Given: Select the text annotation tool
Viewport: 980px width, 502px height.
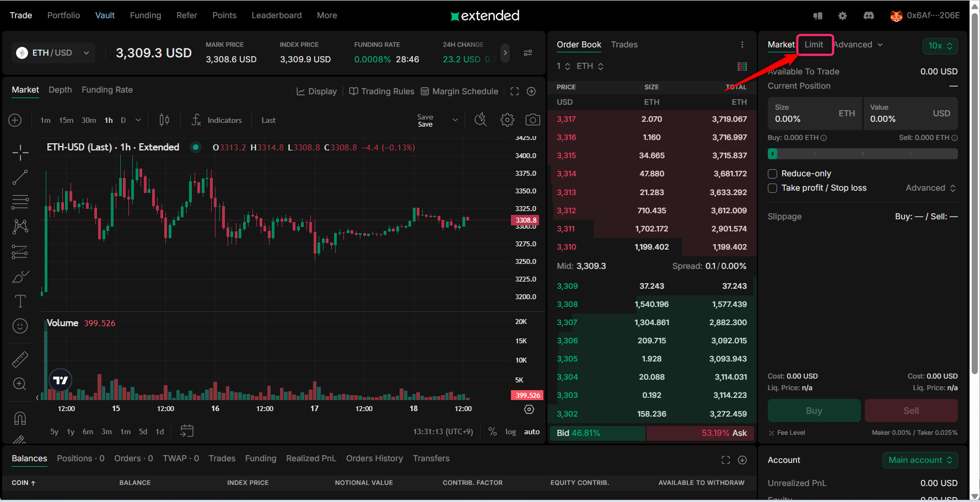Looking at the screenshot, I should 20,301.
